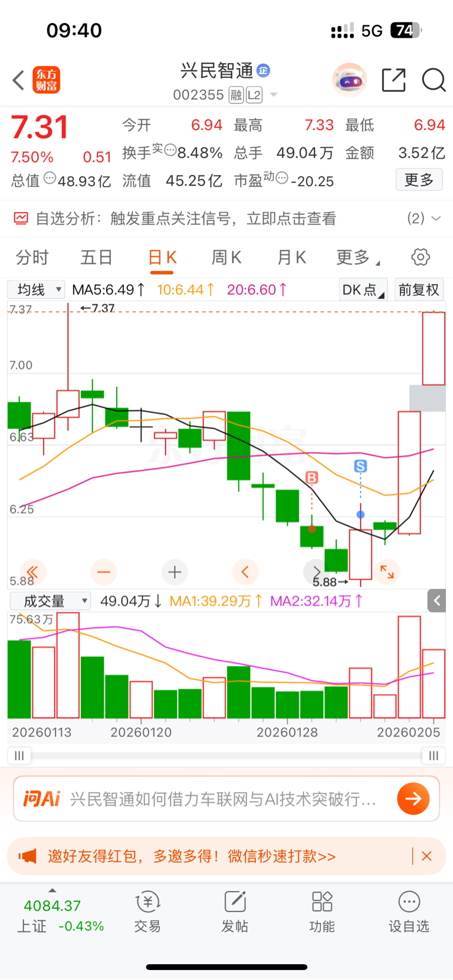Expand stock code dropdown arrow
The image size is (453, 980).
[x=274, y=95]
